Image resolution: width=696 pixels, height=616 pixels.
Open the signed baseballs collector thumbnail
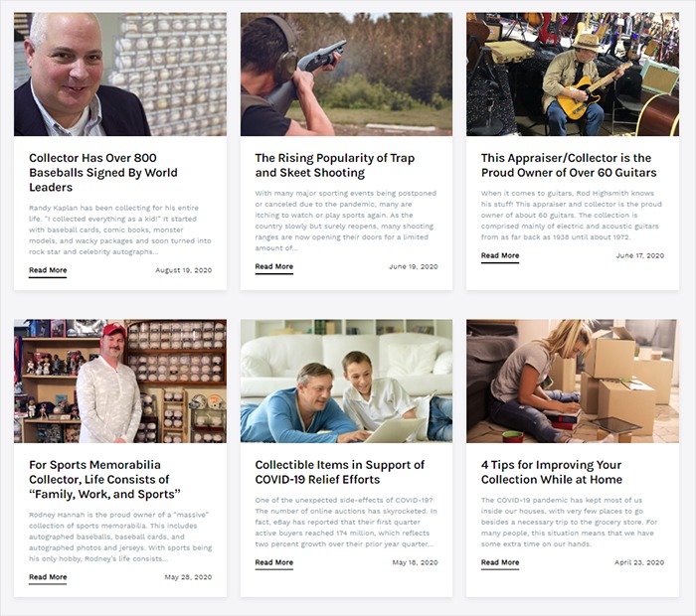[120, 75]
